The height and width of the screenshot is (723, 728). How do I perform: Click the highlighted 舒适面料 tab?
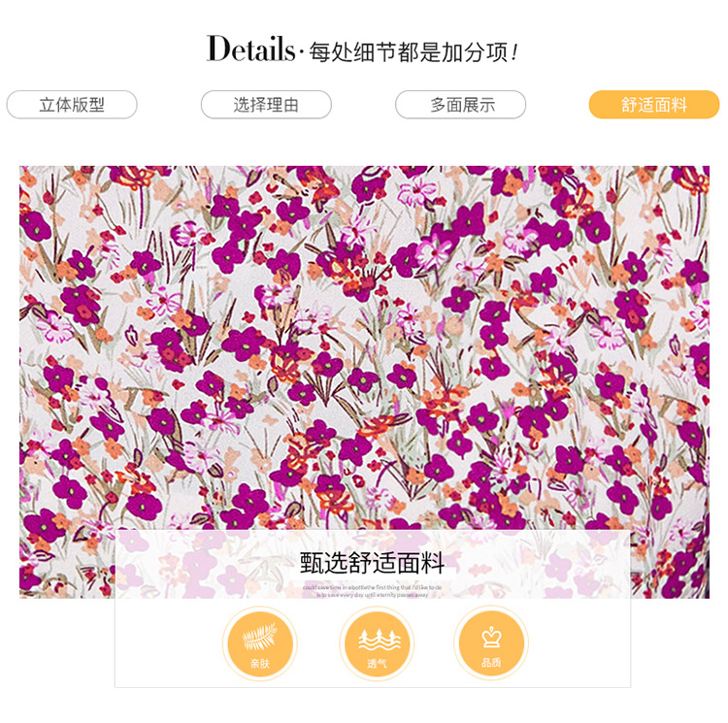654,105
